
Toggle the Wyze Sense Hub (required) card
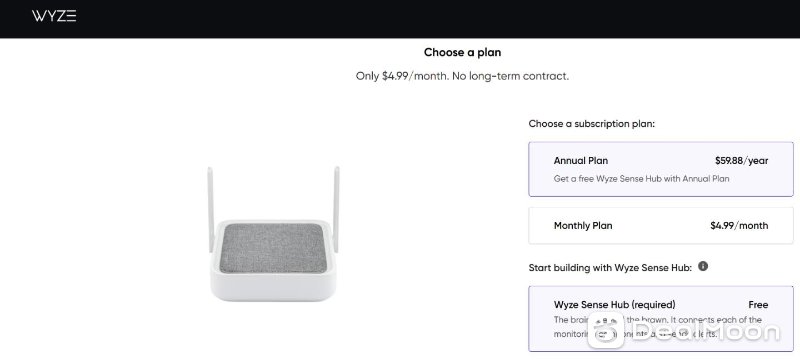[x=661, y=319]
